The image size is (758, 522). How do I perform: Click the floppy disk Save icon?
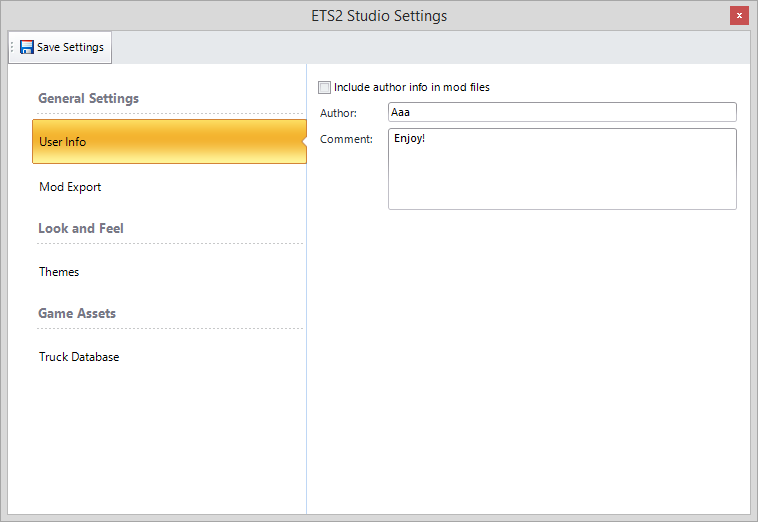click(27, 47)
